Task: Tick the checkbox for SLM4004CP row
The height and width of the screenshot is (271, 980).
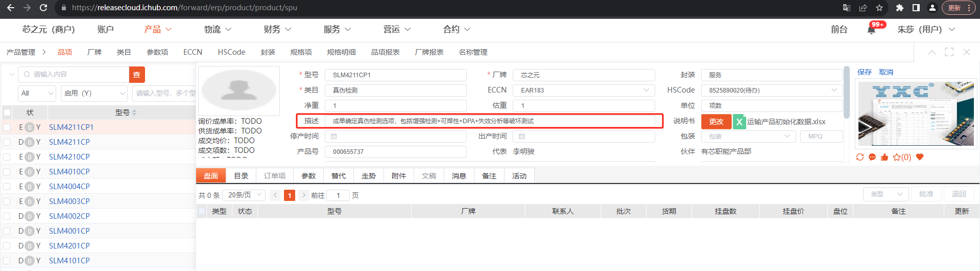Action: tap(7, 187)
